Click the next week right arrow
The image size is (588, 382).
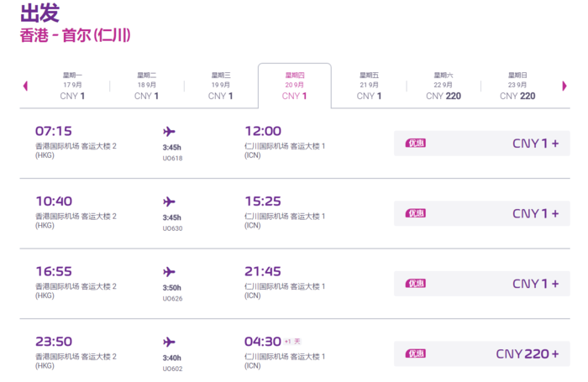click(x=564, y=86)
